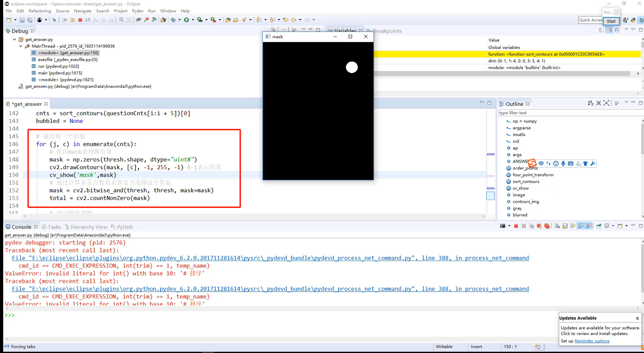
Task: Click the Disconnect debug icon
Action: [x=88, y=20]
